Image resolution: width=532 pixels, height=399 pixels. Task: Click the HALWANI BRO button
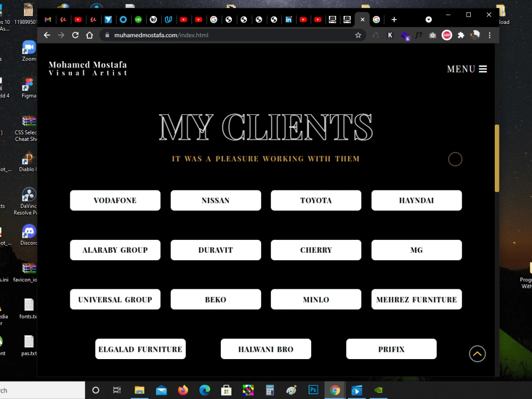[x=266, y=349]
